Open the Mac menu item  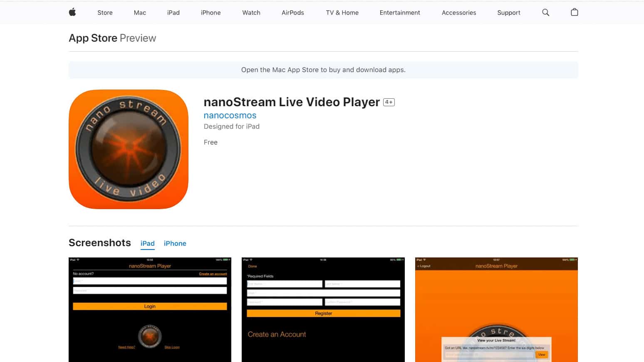[140, 12]
